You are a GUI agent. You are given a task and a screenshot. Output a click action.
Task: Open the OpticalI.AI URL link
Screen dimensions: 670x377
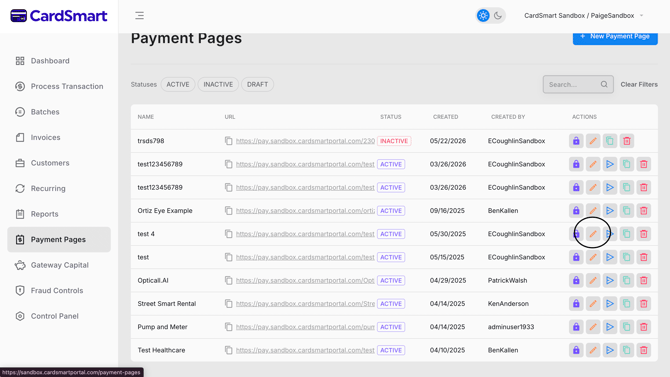(x=305, y=280)
